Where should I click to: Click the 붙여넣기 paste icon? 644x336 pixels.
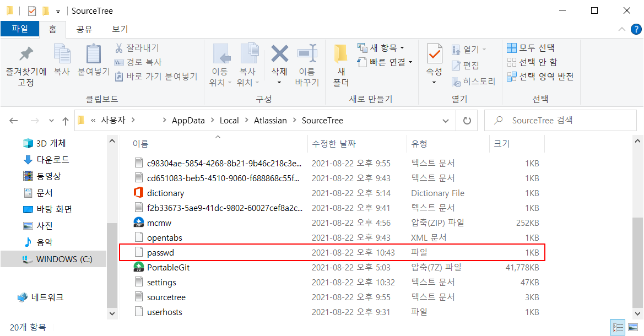coord(93,60)
